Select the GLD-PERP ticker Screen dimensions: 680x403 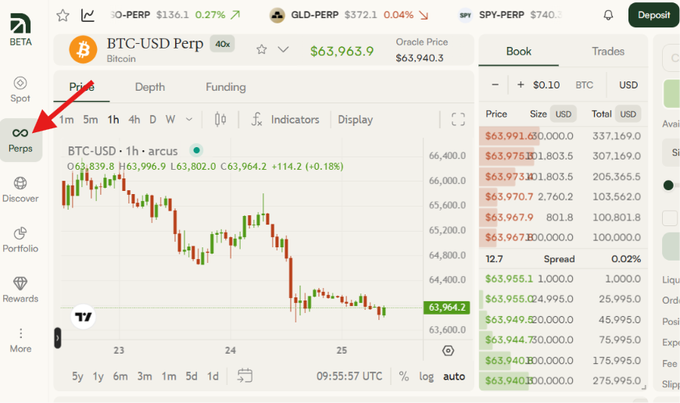tap(348, 15)
